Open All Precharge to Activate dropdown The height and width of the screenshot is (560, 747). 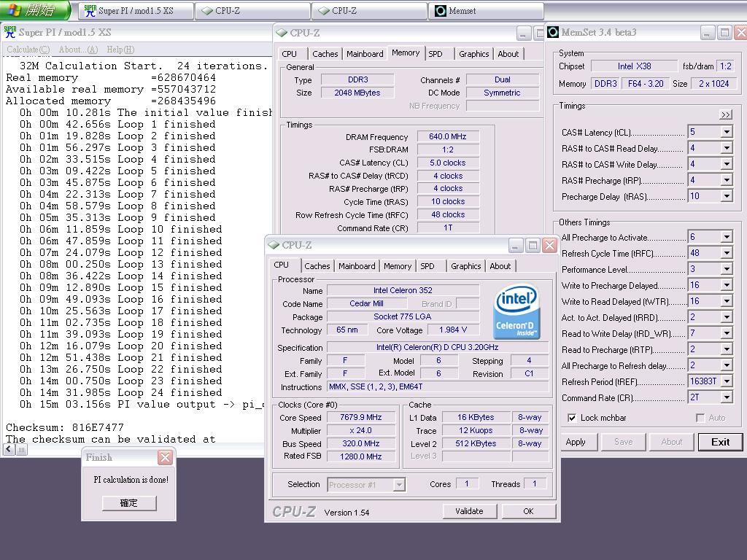(x=726, y=237)
